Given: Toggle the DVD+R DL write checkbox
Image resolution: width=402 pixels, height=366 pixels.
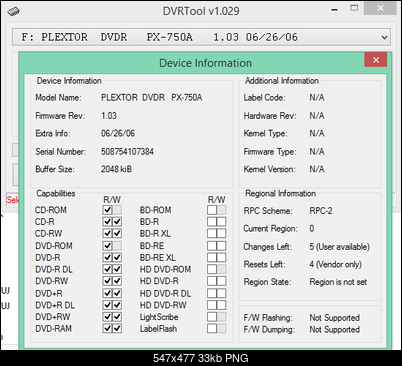Looking at the screenshot, I should coord(117,305).
